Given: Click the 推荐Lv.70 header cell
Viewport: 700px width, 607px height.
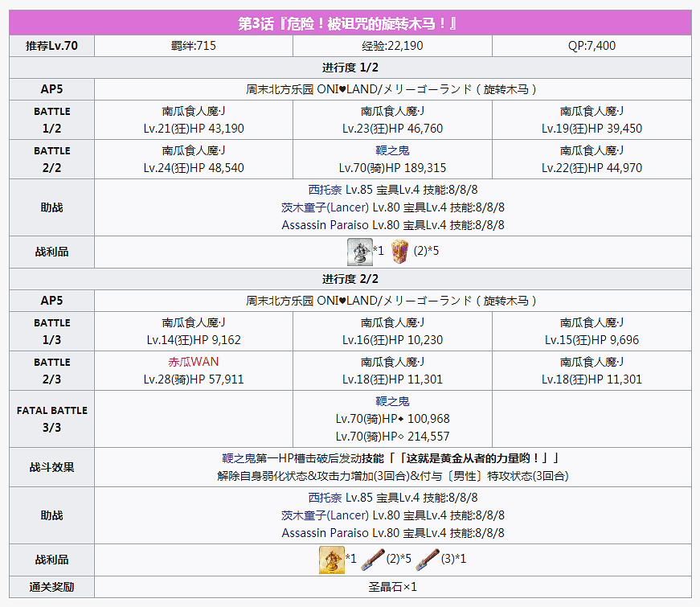Looking at the screenshot, I should (51, 46).
